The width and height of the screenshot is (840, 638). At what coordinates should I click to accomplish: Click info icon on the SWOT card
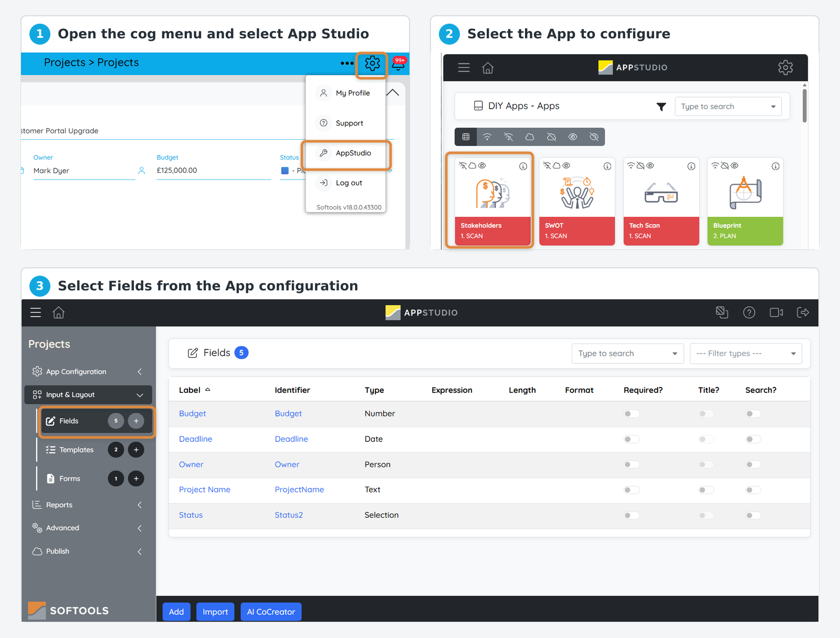[607, 166]
